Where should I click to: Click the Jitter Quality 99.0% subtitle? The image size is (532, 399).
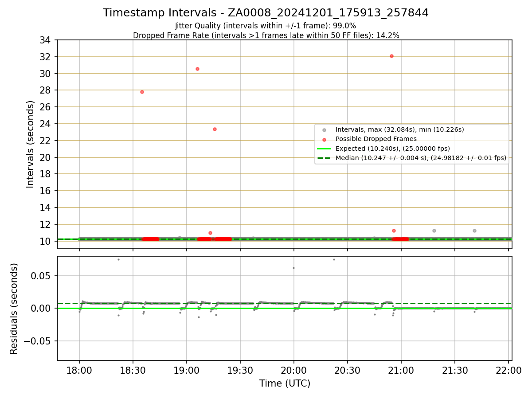266,26
